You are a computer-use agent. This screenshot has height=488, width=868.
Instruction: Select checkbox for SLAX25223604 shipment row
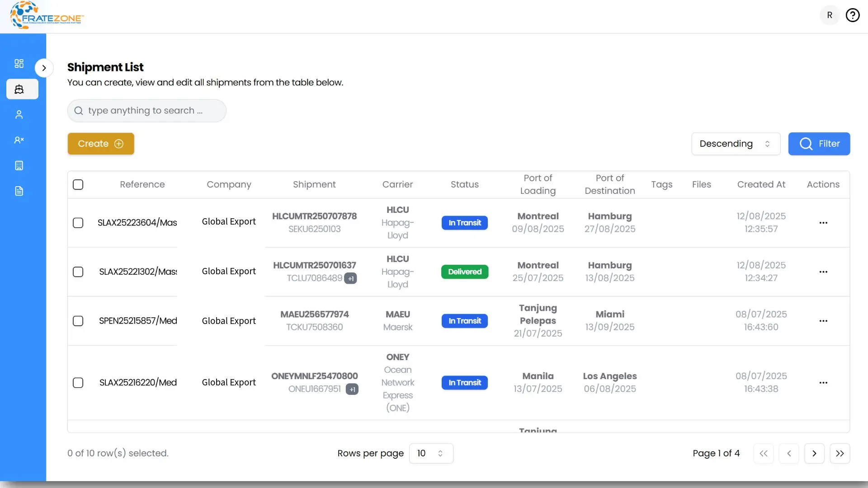(78, 223)
